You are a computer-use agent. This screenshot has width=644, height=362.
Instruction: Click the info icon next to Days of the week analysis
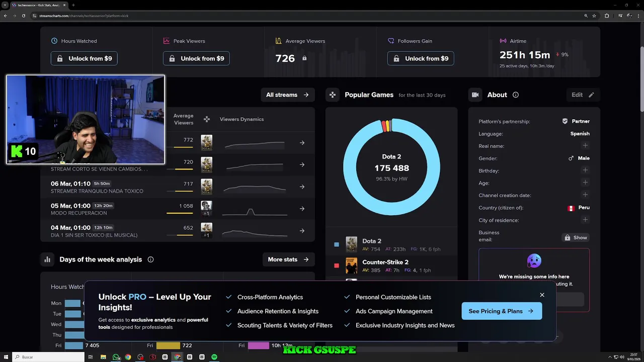click(150, 259)
